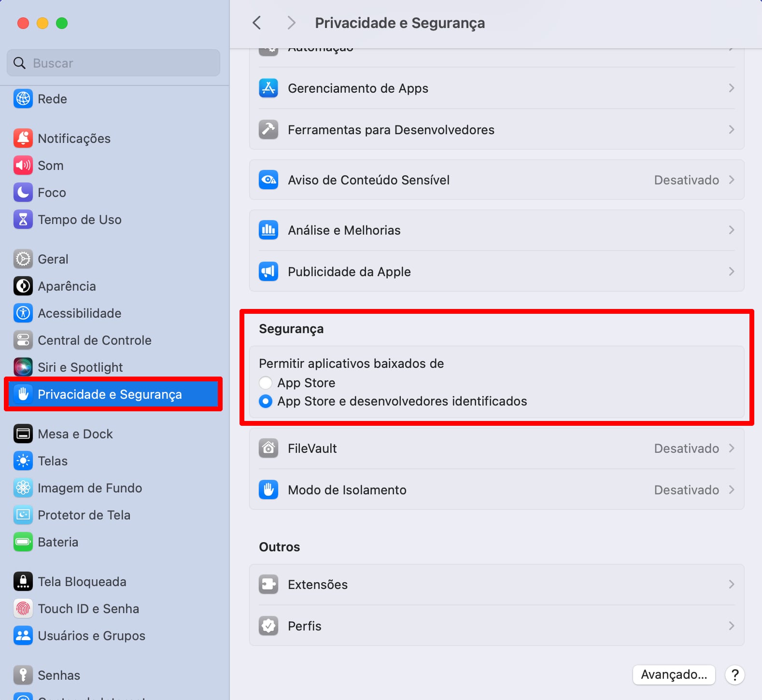Image resolution: width=762 pixels, height=700 pixels.
Task: Click the Bateria icon in sidebar
Action: coord(23,542)
